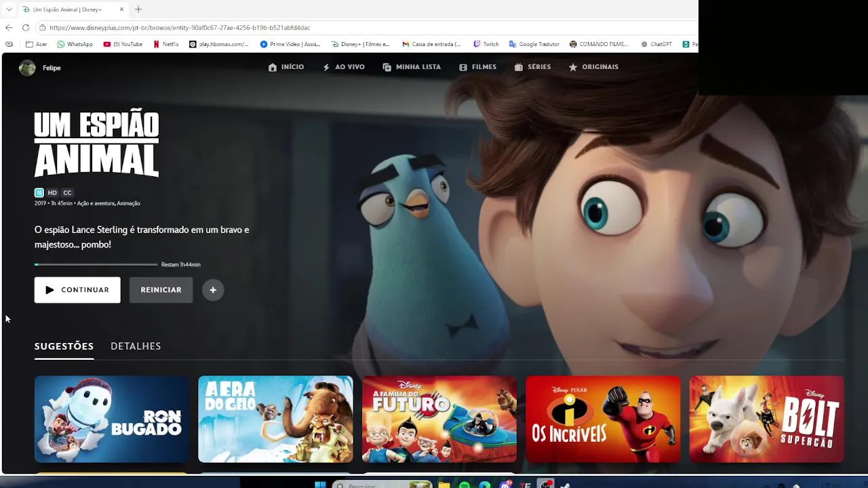868x488 pixels.
Task: Click the Reiniciar button
Action: (x=161, y=290)
